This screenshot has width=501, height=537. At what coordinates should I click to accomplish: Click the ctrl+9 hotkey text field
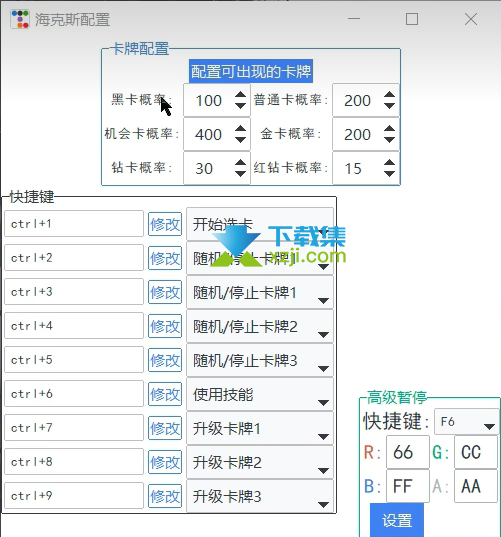pyautogui.click(x=74, y=496)
